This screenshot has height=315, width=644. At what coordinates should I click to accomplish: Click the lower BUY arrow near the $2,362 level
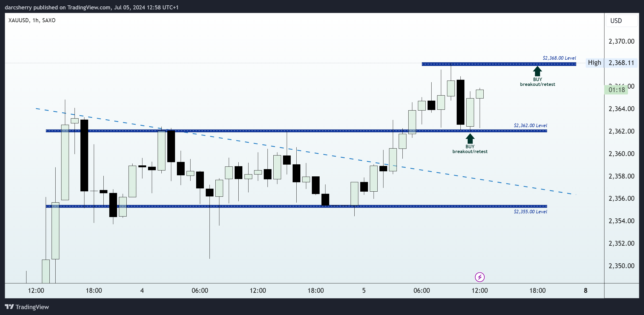[x=470, y=139]
